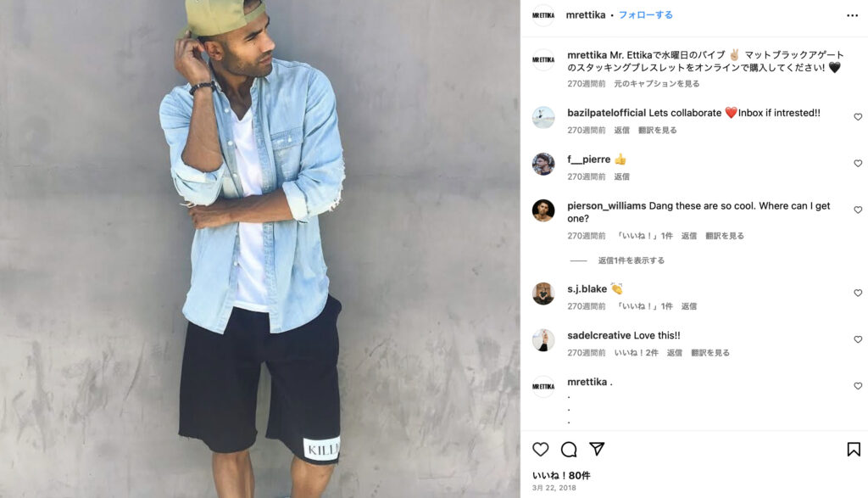This screenshot has width=868, height=498.
Task: Toggle like on the s.j.blake comment
Action: 858,293
